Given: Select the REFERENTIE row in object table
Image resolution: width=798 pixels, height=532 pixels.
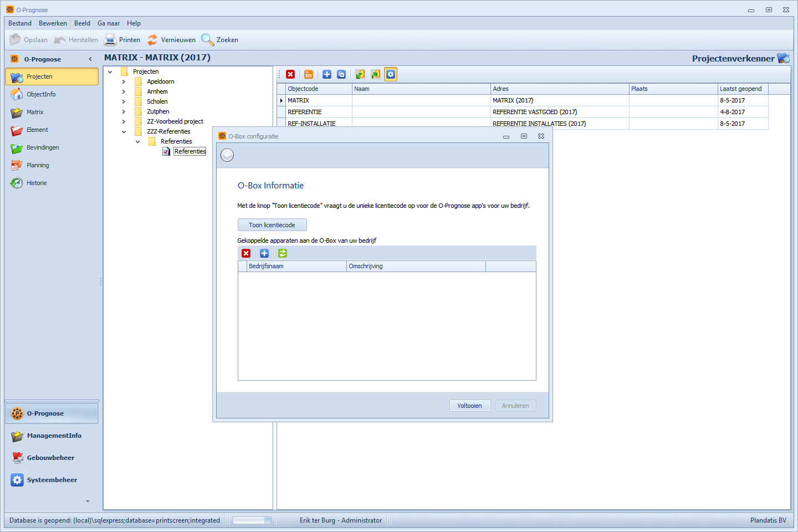Looking at the screenshot, I should (305, 112).
